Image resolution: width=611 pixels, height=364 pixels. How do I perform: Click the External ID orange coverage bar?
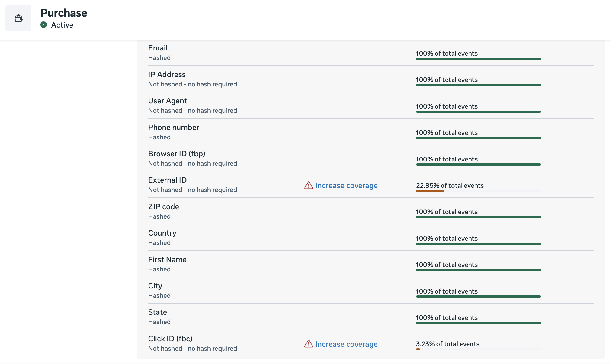pos(430,191)
